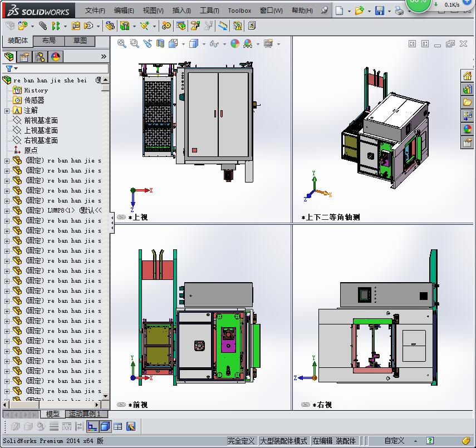Select the Linear Component Pattern tool
This screenshot has height=448, width=476.
click(56, 26)
